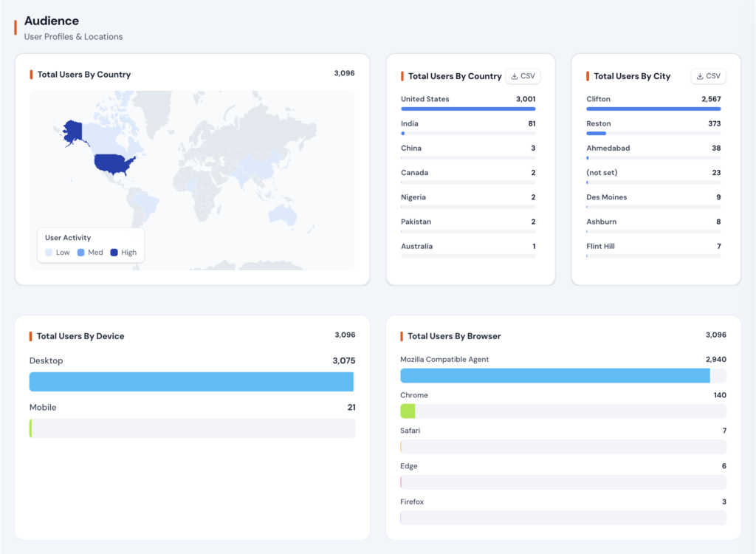Click the orange marker beside 'Total Users By Browser'

click(402, 335)
